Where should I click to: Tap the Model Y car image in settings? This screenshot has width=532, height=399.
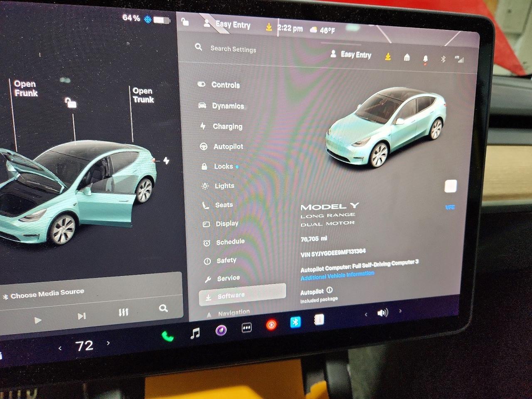coord(385,127)
